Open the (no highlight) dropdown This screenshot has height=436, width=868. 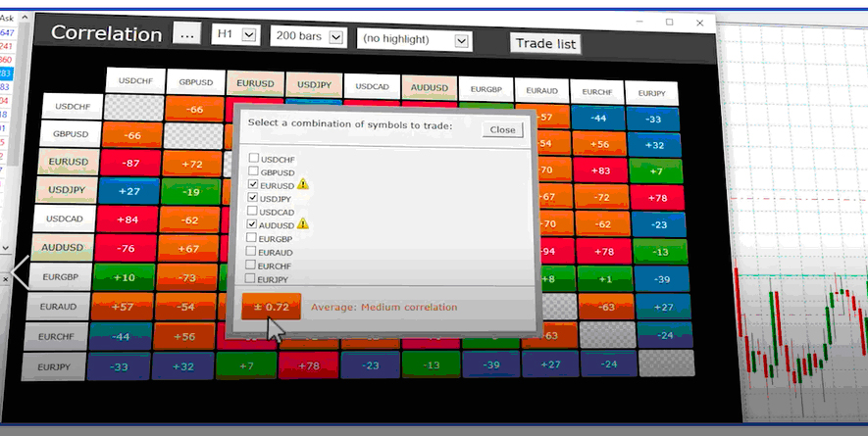tap(415, 40)
